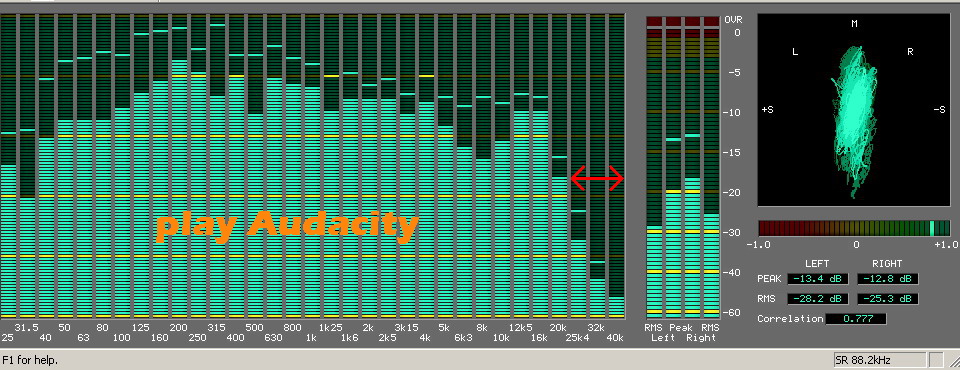Click the RMS Left level meter column
Image resolution: width=960 pixels, height=370 pixels.
(654, 165)
